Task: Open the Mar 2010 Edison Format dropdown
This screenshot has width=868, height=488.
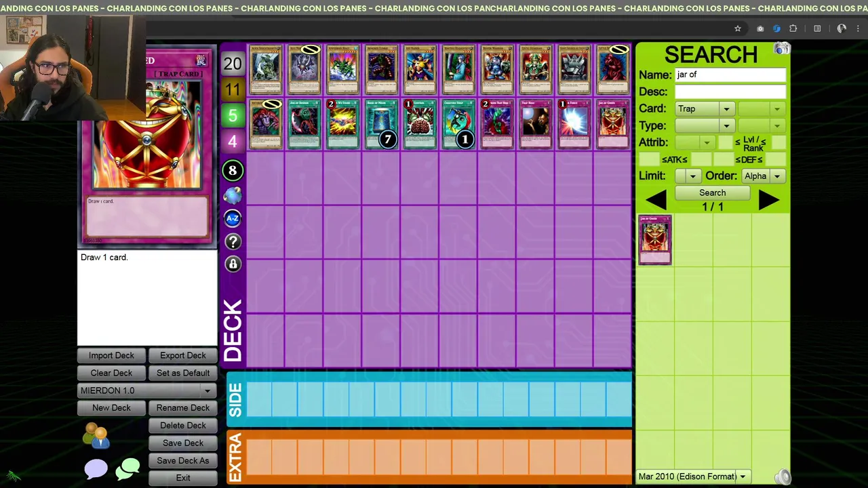Action: coord(693,476)
